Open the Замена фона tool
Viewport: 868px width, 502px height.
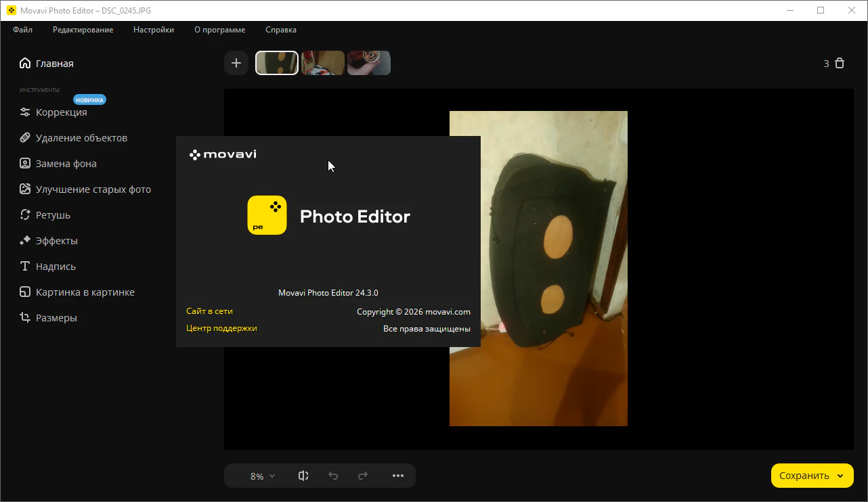[66, 164]
